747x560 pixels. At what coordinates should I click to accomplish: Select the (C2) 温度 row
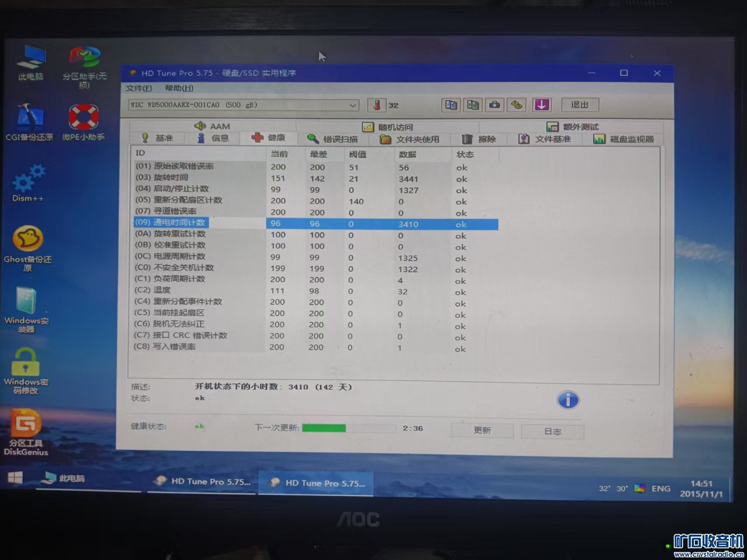click(315, 291)
